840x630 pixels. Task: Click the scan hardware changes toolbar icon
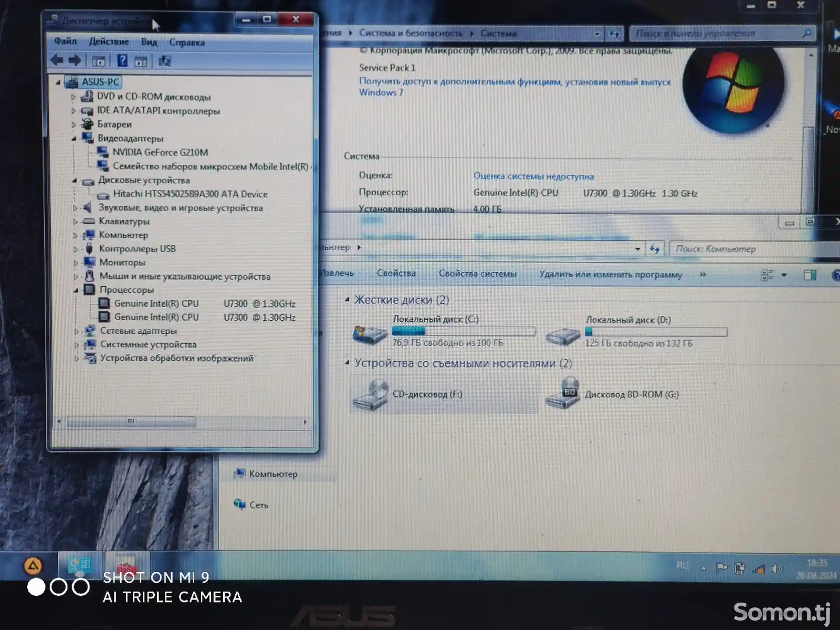(x=164, y=61)
